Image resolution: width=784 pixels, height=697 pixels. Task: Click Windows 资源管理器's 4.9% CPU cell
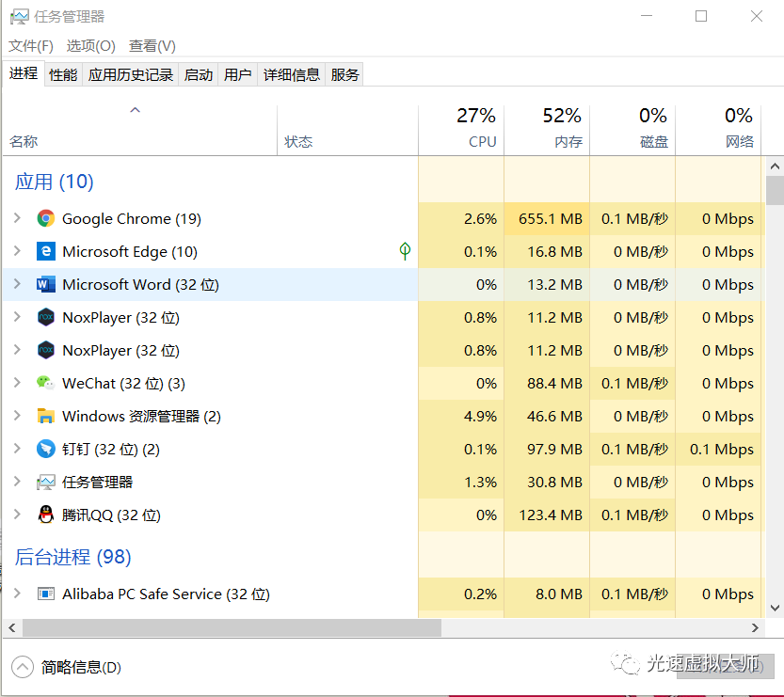pyautogui.click(x=461, y=416)
